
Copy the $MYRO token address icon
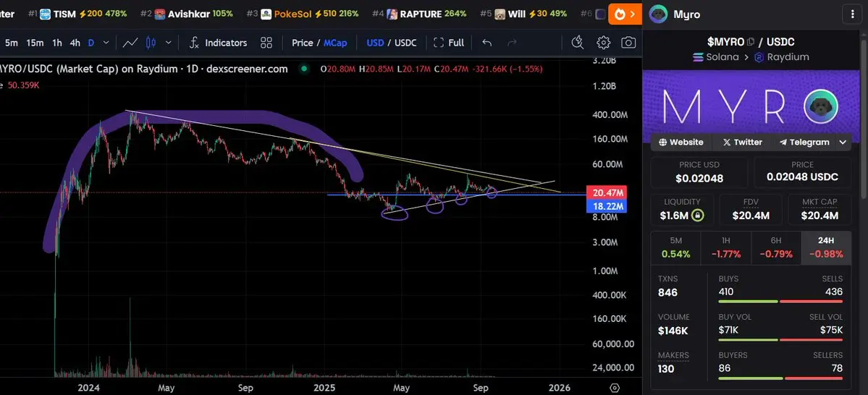pyautogui.click(x=751, y=41)
